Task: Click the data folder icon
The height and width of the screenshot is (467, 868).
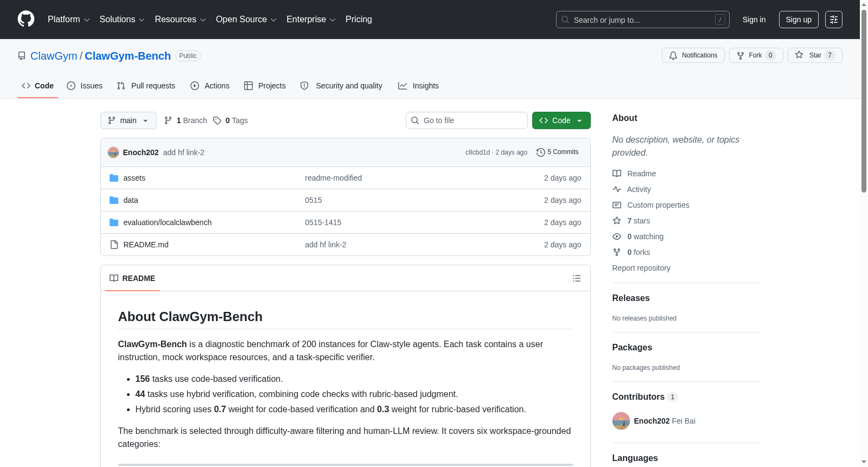Action: coord(114,200)
